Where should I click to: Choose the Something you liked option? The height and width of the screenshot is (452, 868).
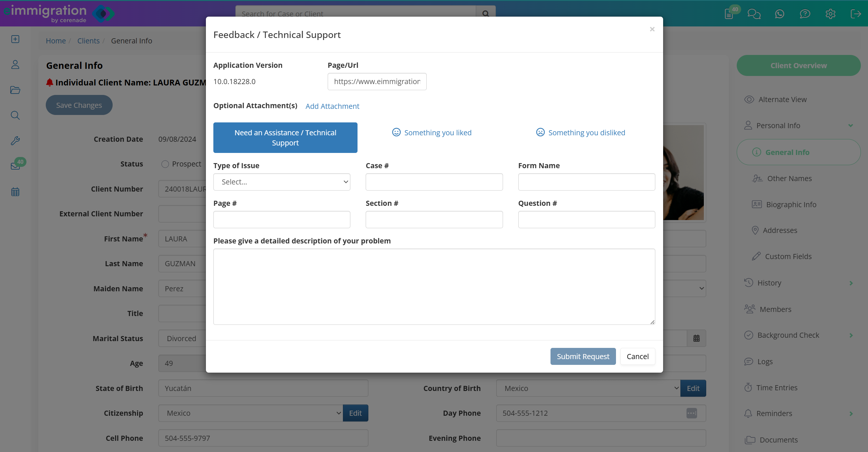click(x=432, y=133)
